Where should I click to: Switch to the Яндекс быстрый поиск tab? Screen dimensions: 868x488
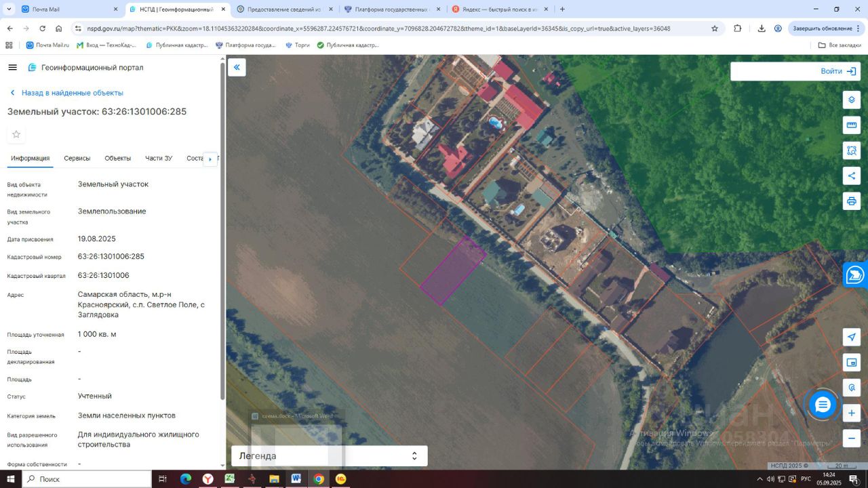click(x=500, y=9)
